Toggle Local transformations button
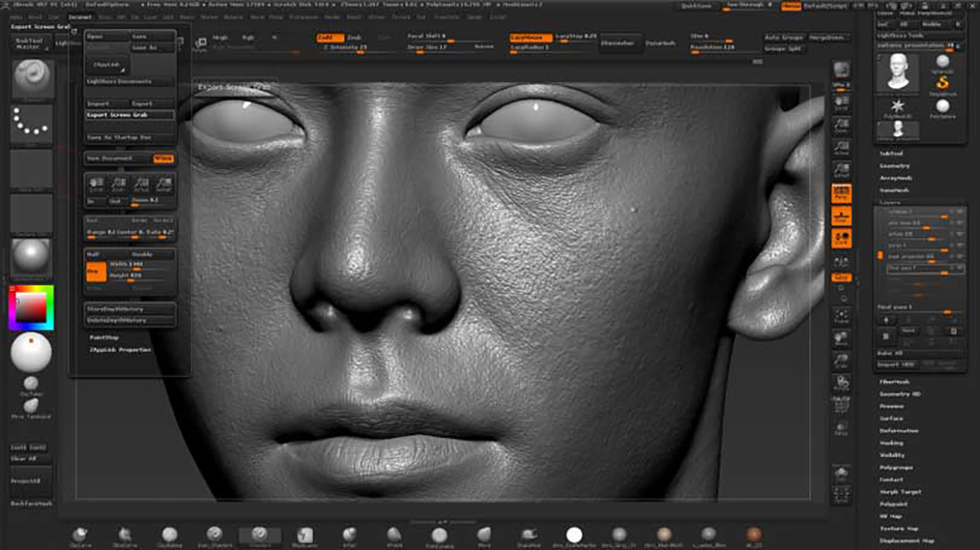The image size is (980, 550). 841,238
